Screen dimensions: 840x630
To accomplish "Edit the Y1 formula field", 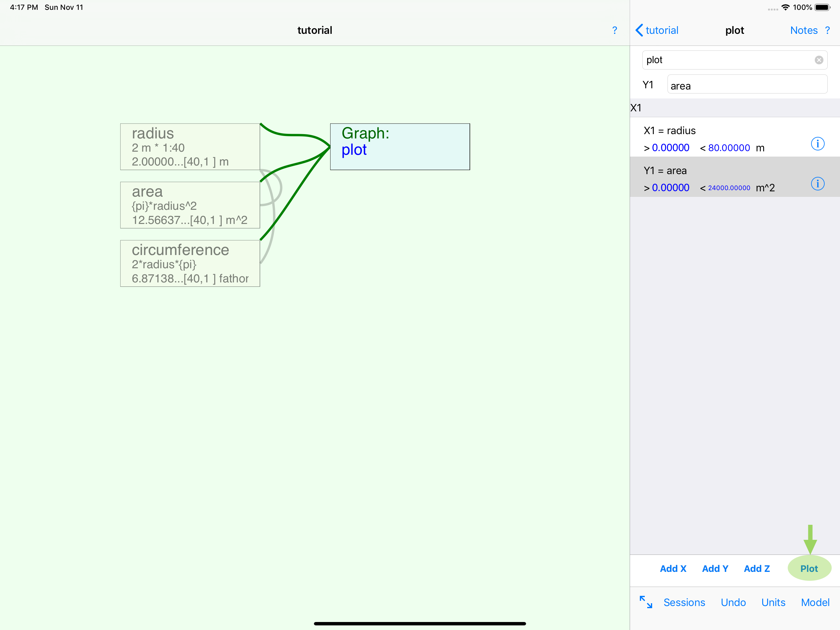I will (x=747, y=84).
